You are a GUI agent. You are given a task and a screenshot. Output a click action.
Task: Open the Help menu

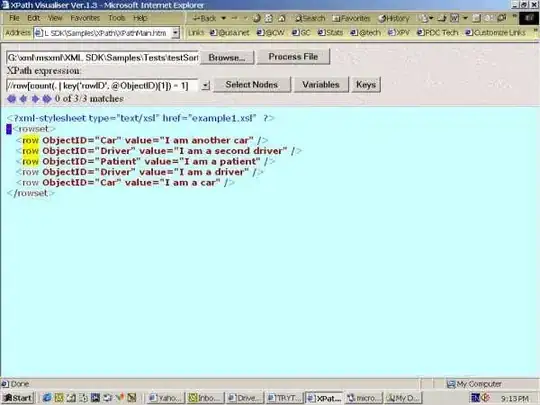tap(140, 18)
